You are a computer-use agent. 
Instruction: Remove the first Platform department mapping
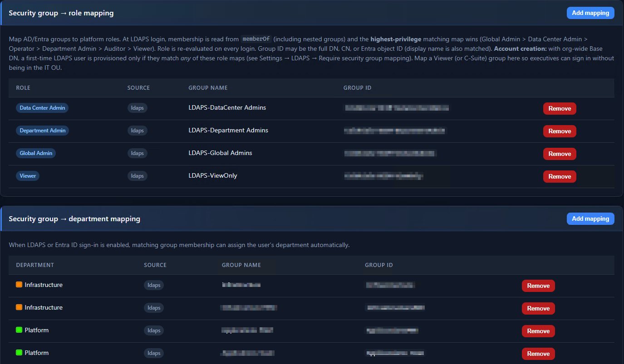click(x=538, y=331)
